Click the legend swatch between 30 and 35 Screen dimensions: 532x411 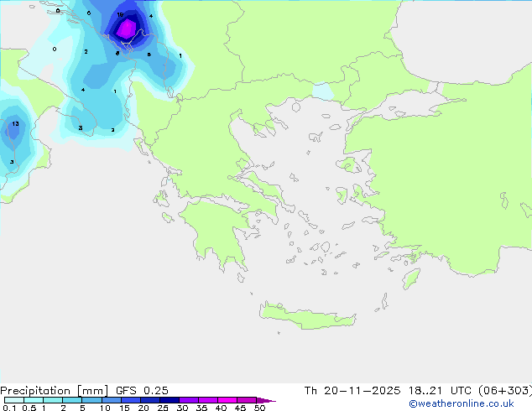pos(189,400)
